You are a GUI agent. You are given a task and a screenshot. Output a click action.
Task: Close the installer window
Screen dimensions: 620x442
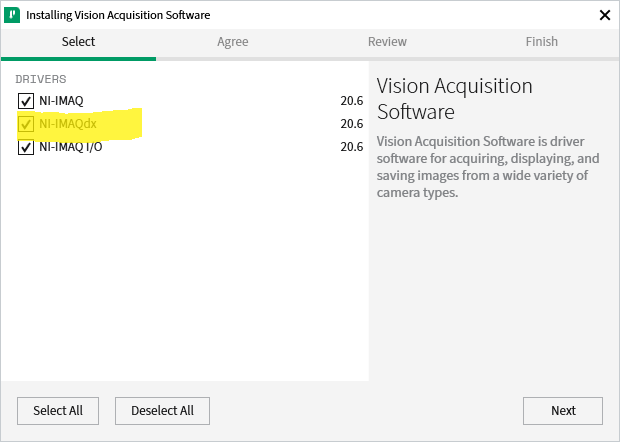coord(604,15)
